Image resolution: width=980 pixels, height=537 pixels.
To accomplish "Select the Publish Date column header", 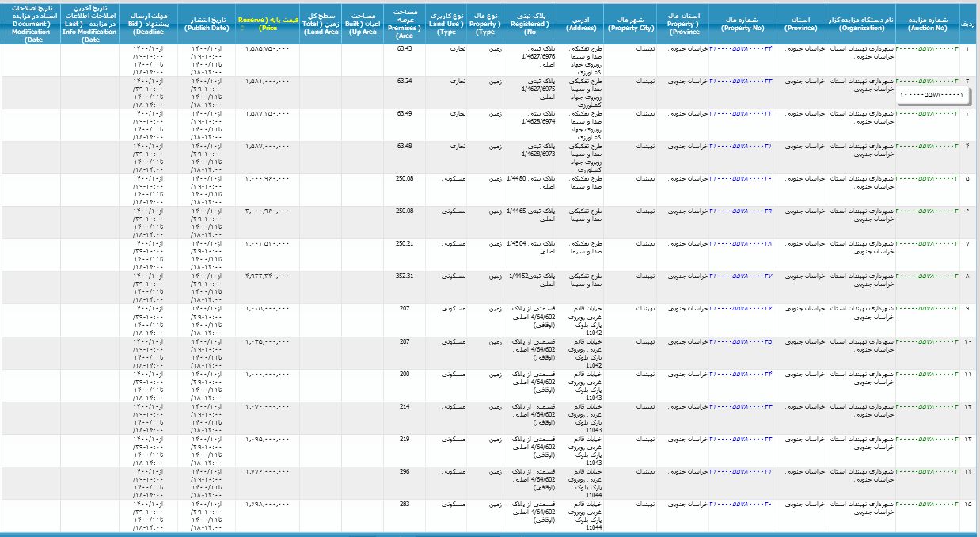I will (x=207, y=23).
